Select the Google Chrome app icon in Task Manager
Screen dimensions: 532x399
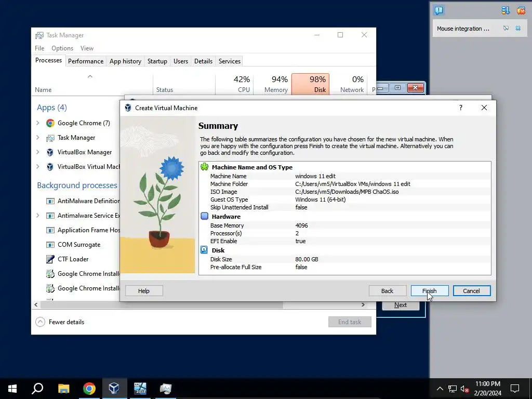(x=50, y=123)
